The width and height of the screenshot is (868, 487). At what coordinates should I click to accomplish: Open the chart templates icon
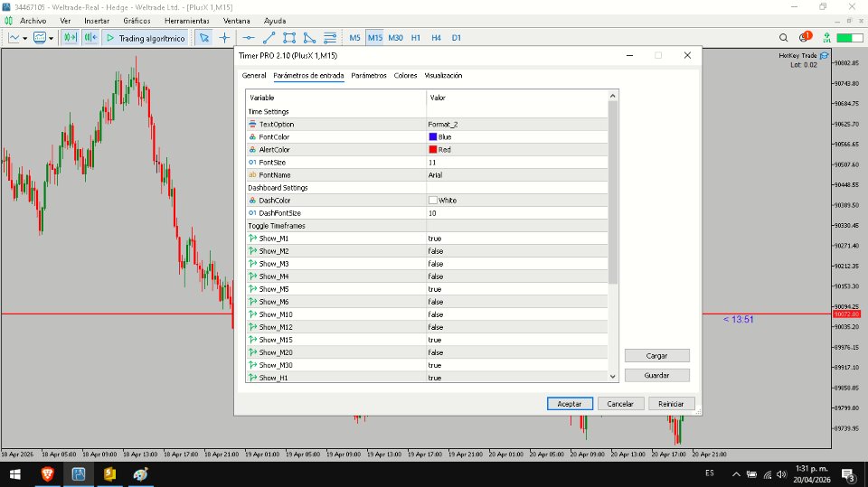tap(39, 38)
